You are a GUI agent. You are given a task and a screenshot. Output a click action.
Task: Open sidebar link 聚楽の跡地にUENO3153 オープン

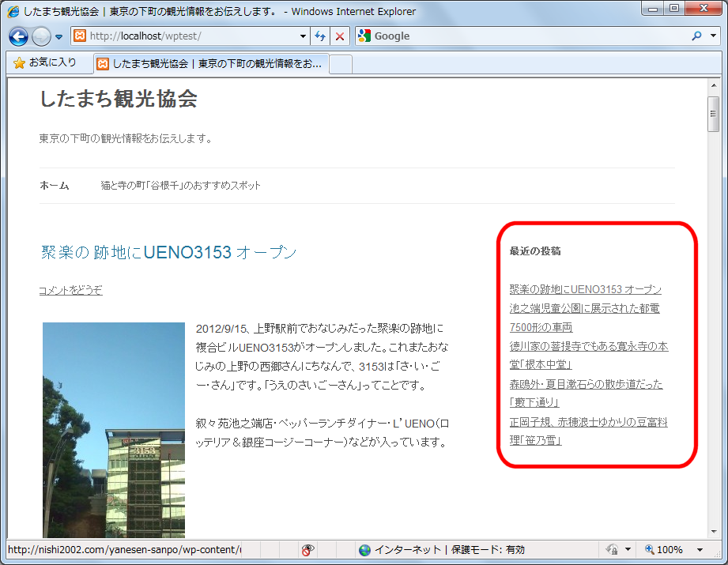click(586, 289)
